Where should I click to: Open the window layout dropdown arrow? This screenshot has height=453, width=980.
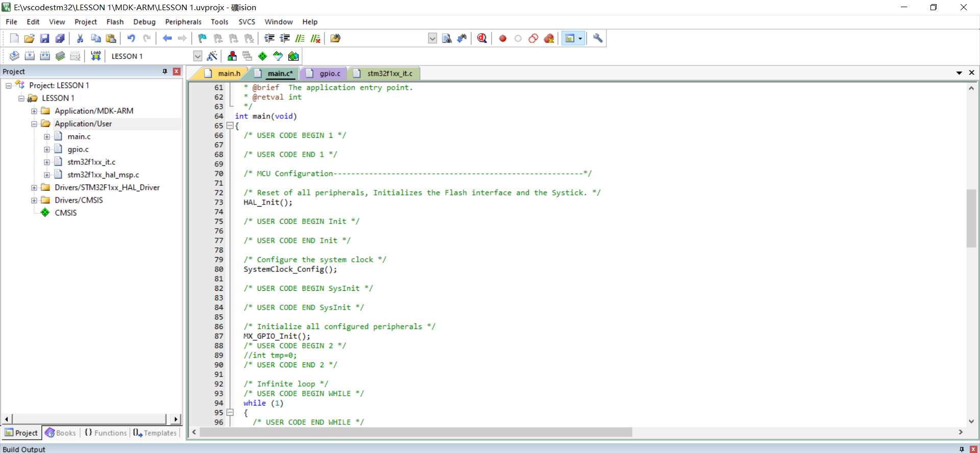[580, 38]
